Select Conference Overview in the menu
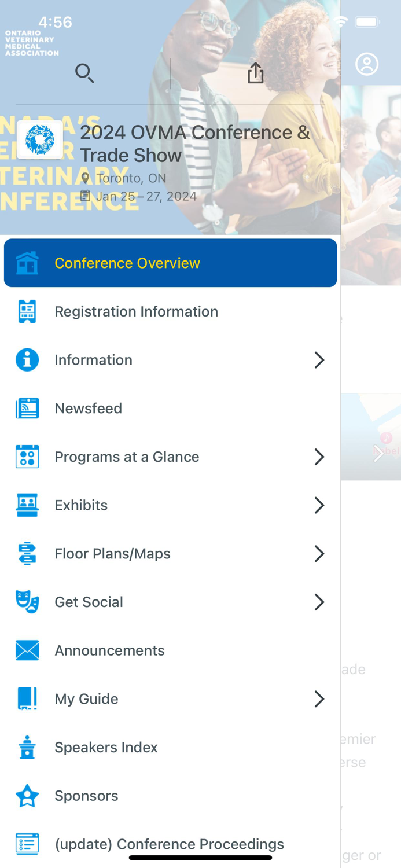 click(127, 263)
